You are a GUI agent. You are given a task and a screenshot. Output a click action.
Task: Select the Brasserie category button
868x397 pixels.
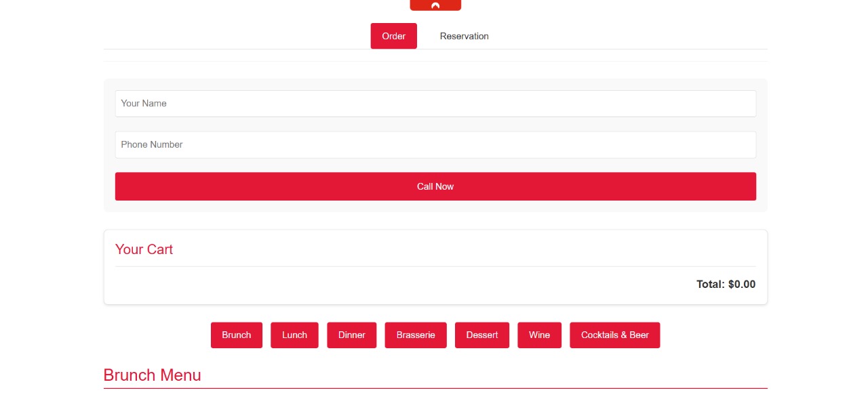[416, 335]
